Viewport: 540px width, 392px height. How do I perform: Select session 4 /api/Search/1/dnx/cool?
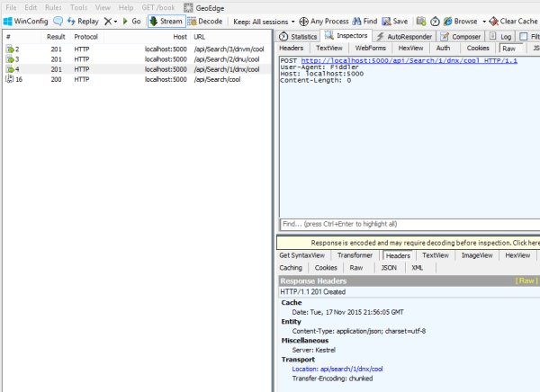point(137,69)
